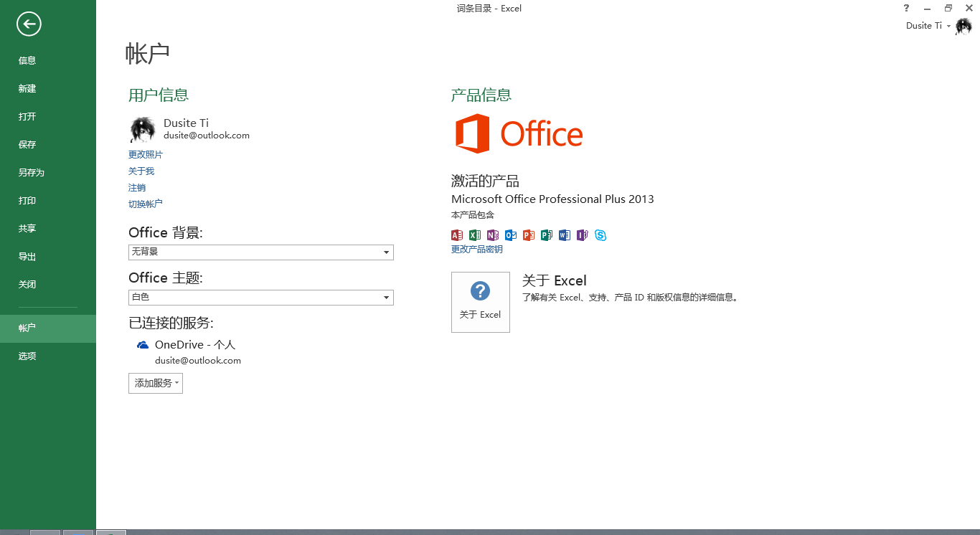The image size is (980, 535).
Task: Click the 关于我 link
Action: (x=141, y=171)
